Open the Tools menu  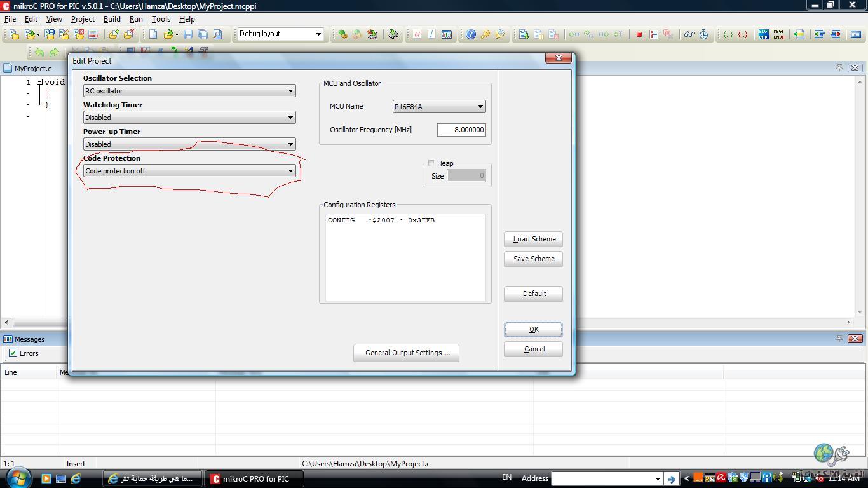click(161, 19)
